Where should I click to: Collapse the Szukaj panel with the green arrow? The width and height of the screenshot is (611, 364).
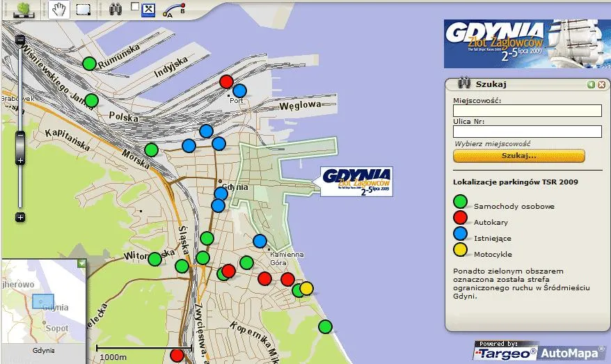pyautogui.click(x=591, y=84)
